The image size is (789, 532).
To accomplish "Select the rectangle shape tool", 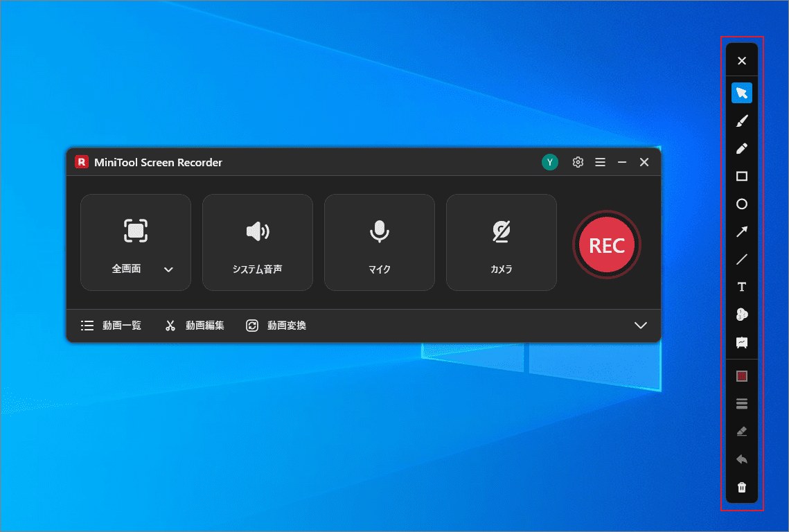I will [742, 176].
